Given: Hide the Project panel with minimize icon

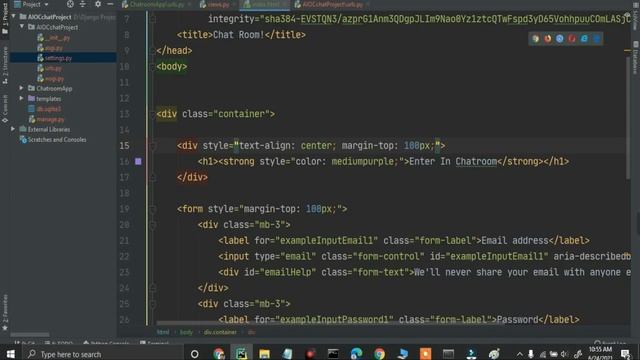Looking at the screenshot, I should pos(110,4).
